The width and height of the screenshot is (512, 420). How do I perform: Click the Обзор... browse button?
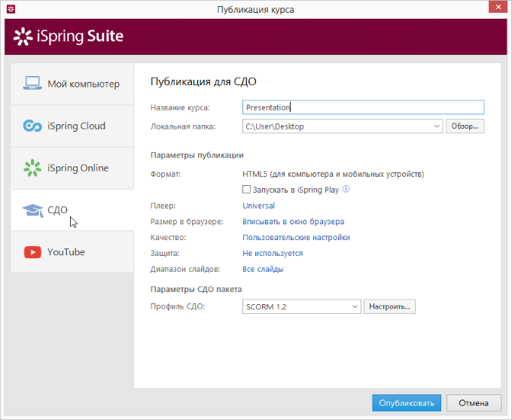coord(465,126)
